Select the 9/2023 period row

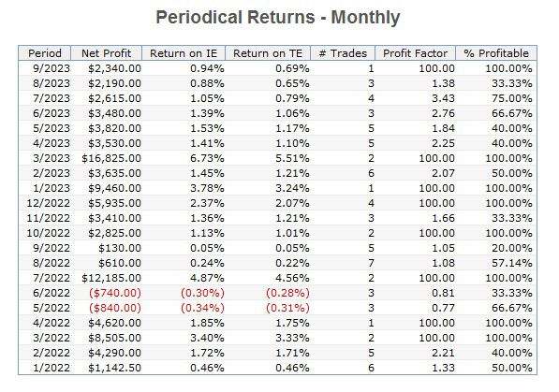click(278, 68)
